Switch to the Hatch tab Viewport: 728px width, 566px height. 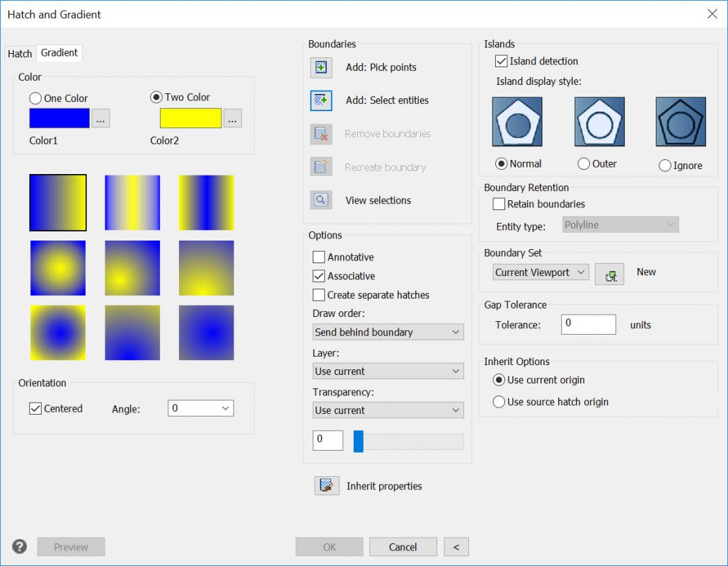pos(20,54)
